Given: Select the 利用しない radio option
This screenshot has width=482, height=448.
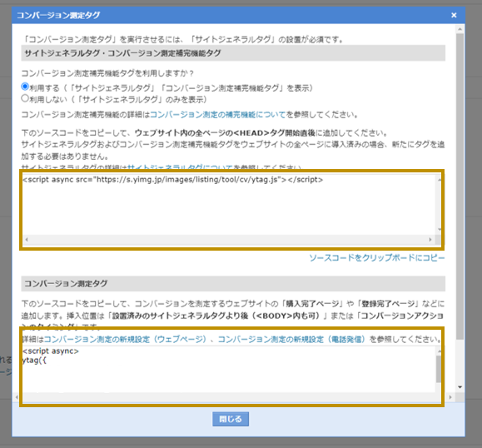Looking at the screenshot, I should point(25,98).
